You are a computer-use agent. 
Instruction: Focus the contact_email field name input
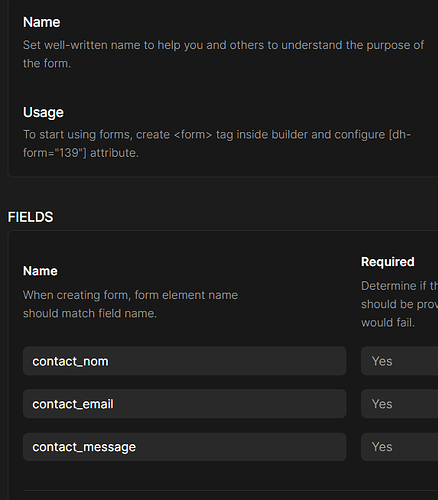pyautogui.click(x=185, y=404)
